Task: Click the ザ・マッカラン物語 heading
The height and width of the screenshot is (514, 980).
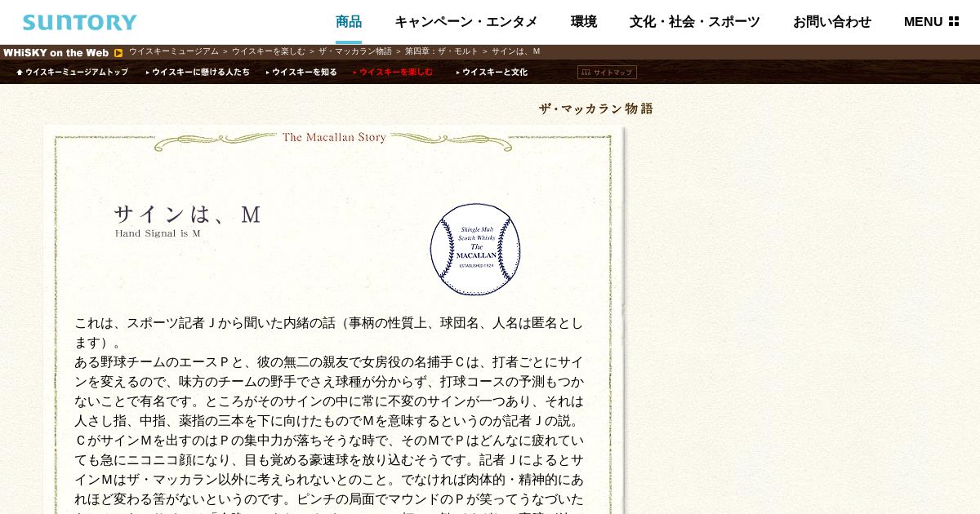Action: [x=596, y=109]
